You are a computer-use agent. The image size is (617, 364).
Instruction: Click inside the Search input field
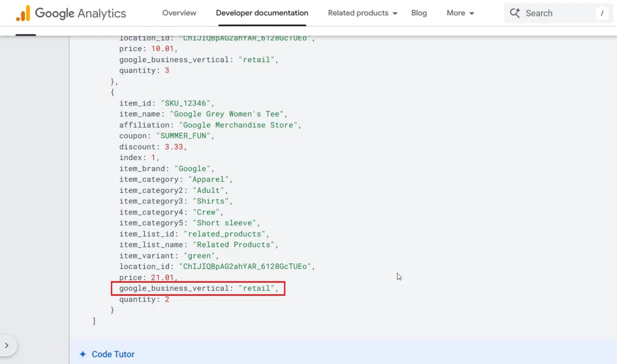coord(550,13)
